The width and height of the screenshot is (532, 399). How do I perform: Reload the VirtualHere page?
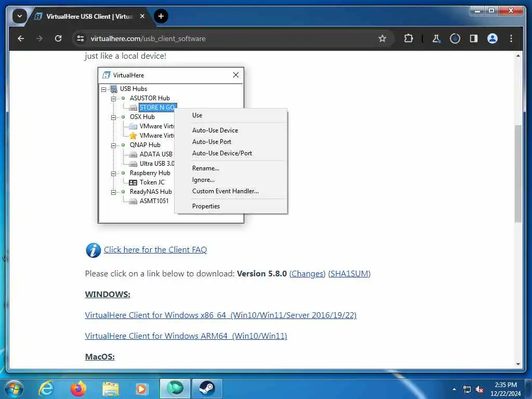(x=58, y=38)
